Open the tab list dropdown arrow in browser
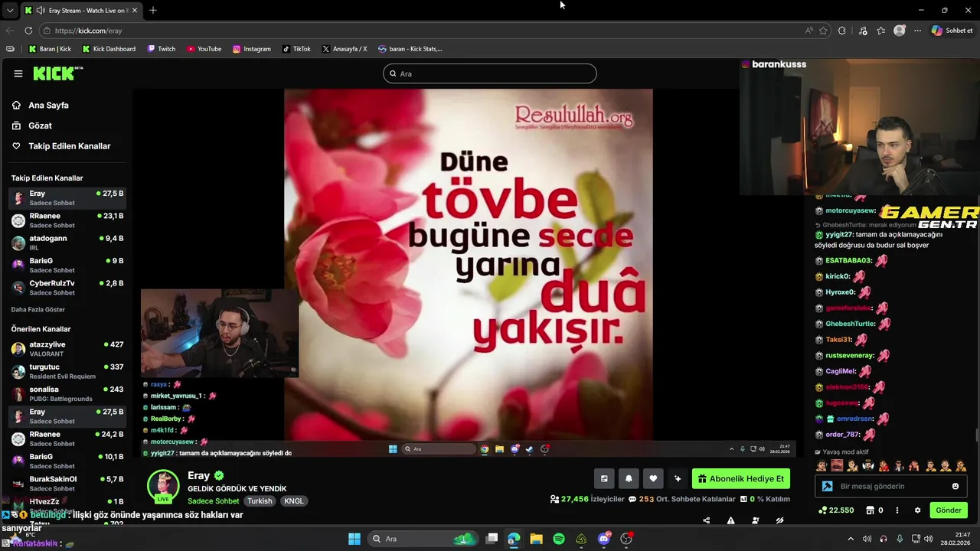The image size is (980, 551). tap(10, 10)
